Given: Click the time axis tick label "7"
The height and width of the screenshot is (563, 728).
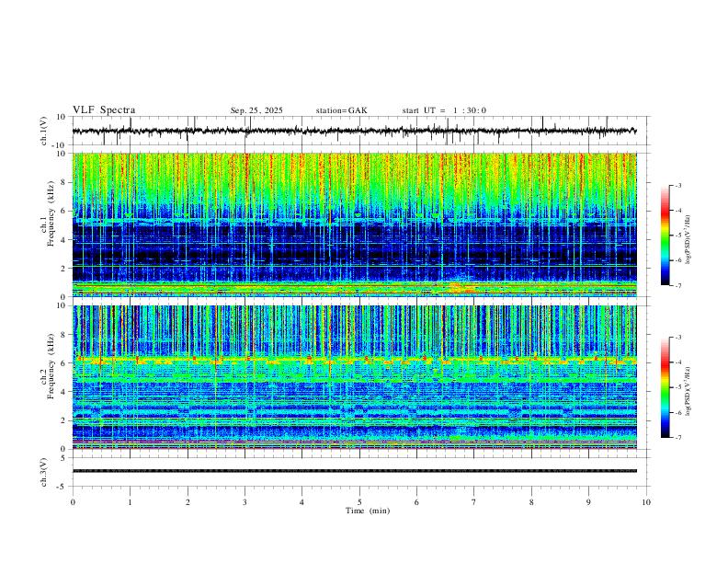Looking at the screenshot, I should pos(474,502).
